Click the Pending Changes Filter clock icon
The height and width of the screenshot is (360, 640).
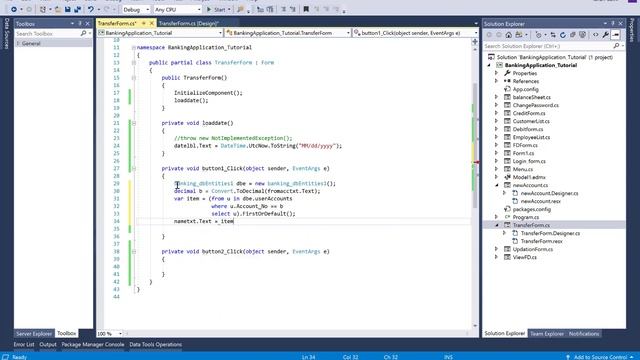(538, 35)
